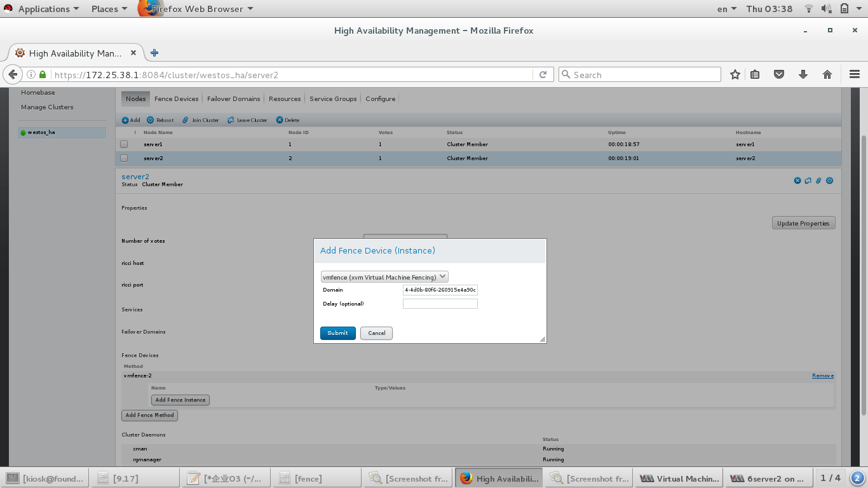This screenshot has height=488, width=868.
Task: Click leave-cluster arrows icon beside server2 heading
Action: pos(808,180)
